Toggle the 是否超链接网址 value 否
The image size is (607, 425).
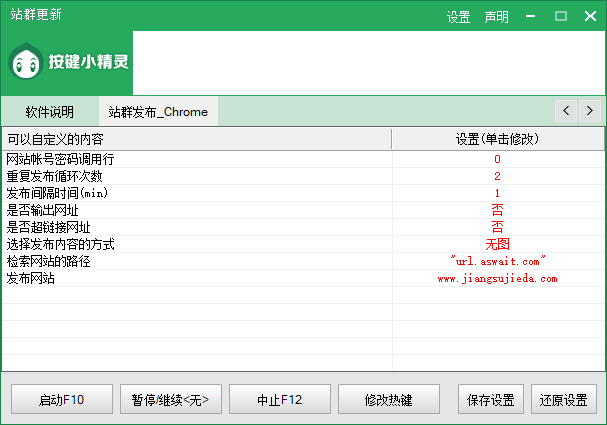coord(497,227)
